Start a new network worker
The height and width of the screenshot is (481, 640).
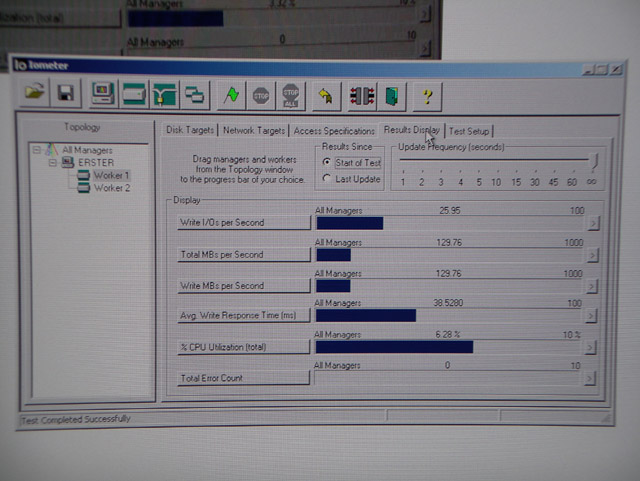pos(164,95)
